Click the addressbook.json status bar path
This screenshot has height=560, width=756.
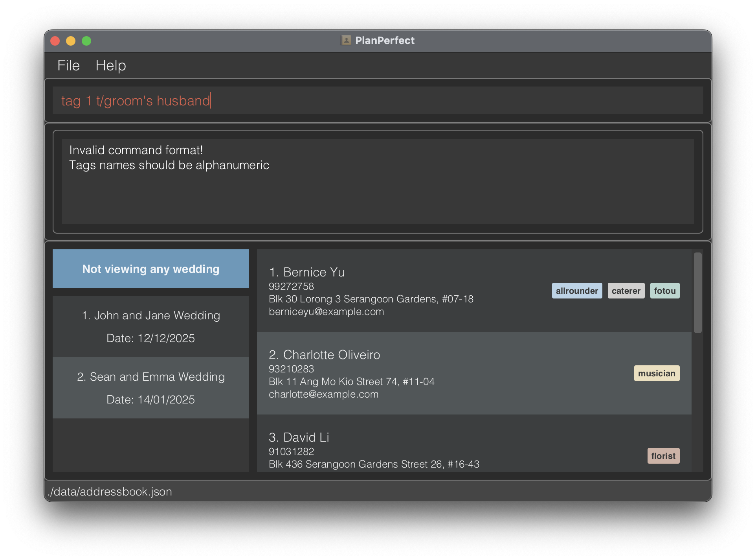click(x=110, y=492)
